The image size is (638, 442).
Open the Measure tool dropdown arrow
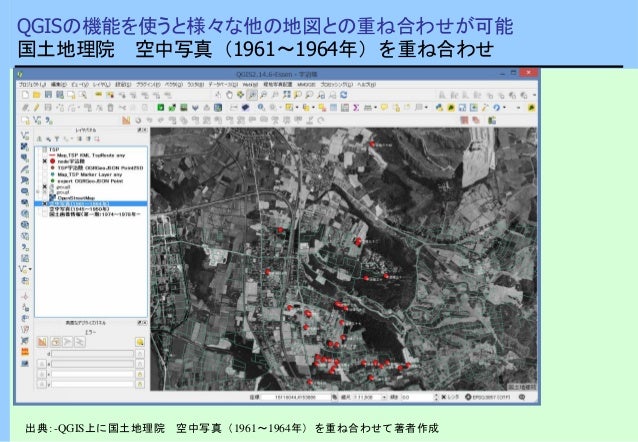376,107
